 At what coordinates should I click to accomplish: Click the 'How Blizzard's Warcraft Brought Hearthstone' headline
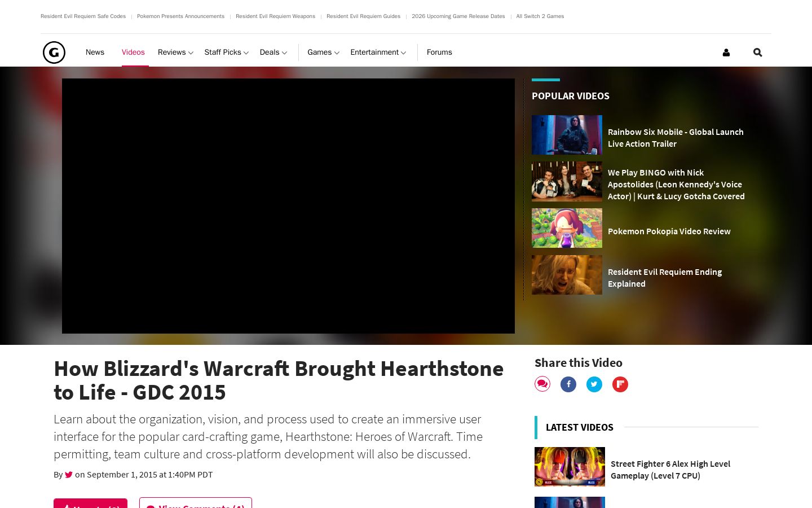pyautogui.click(x=279, y=380)
